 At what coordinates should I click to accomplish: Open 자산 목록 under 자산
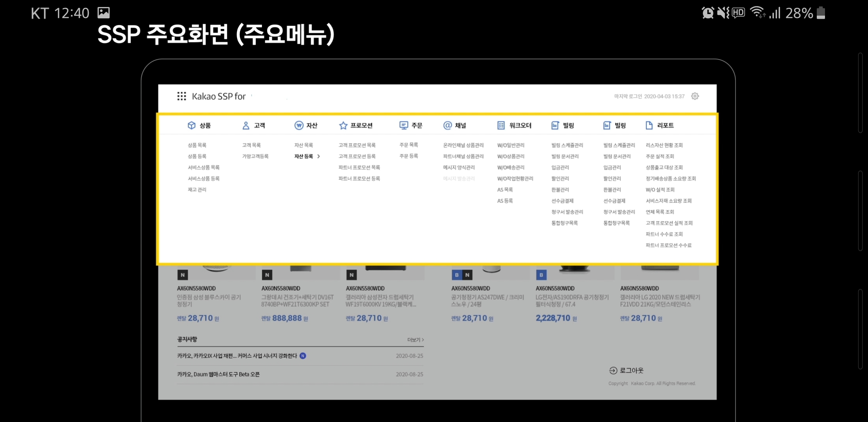(304, 145)
